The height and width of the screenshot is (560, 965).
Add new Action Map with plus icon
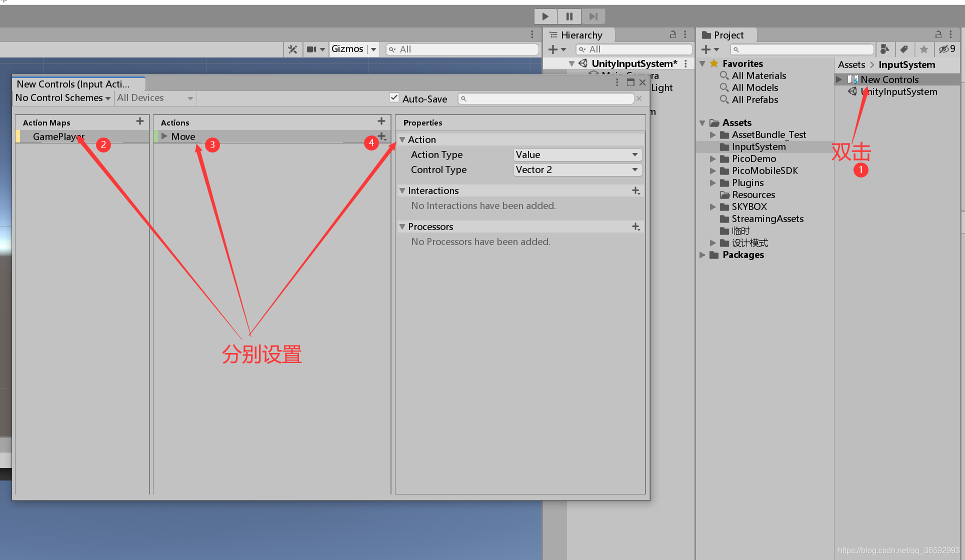pyautogui.click(x=140, y=121)
